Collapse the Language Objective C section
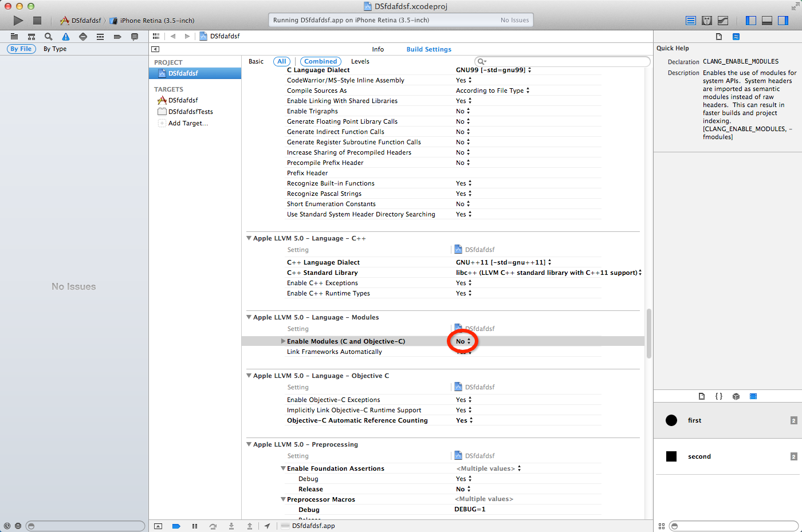The image size is (802, 532). tap(249, 376)
